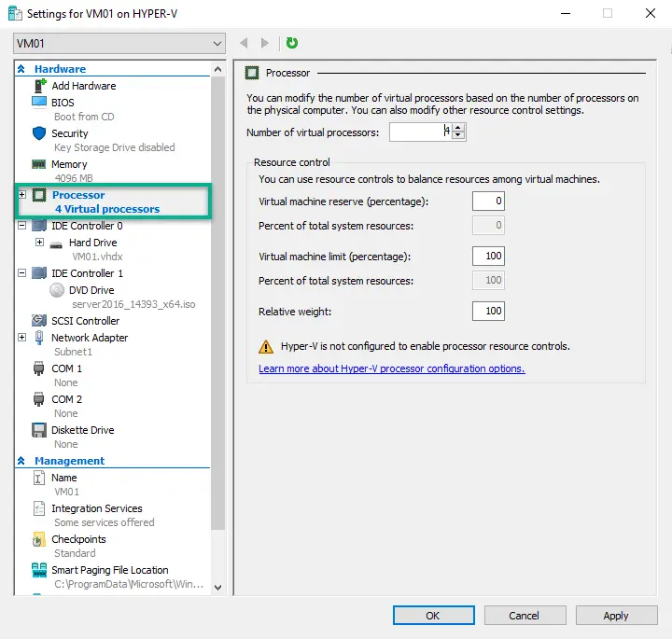Image resolution: width=672 pixels, height=639 pixels.
Task: Click the DVD Drive disc icon
Action: tap(57, 290)
